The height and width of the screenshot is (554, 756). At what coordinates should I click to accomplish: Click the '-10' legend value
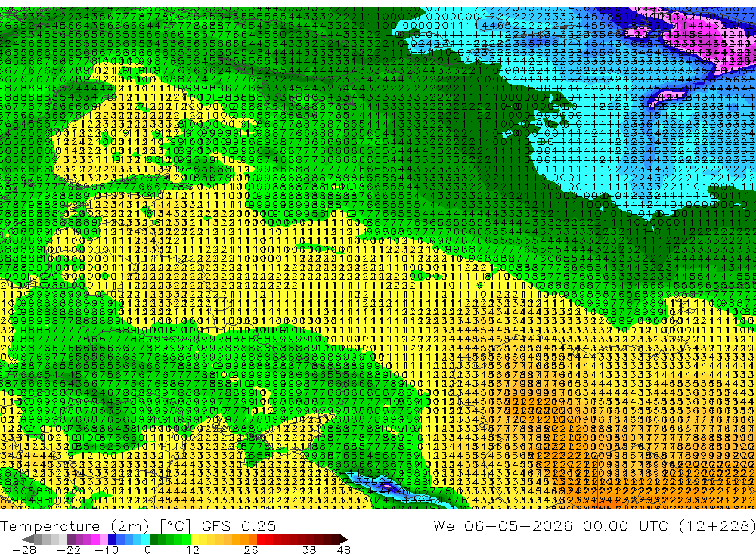coord(107,550)
